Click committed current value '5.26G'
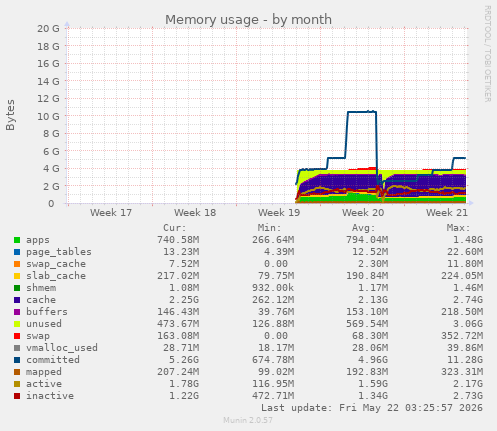 (x=184, y=360)
